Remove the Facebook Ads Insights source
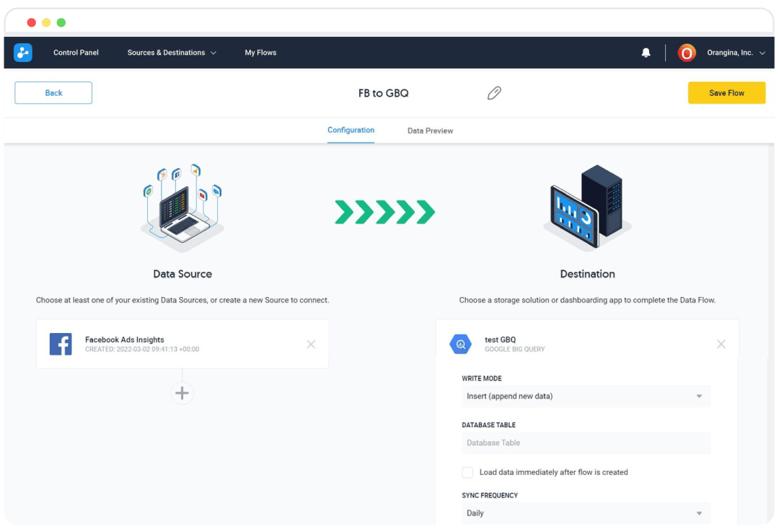This screenshot has height=532, width=779. (x=311, y=344)
